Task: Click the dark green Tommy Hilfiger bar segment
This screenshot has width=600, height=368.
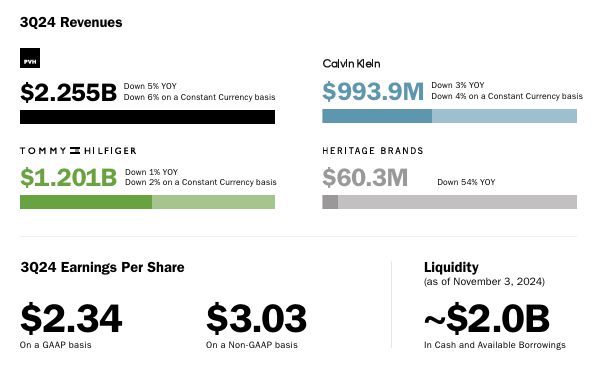Action: click(86, 202)
